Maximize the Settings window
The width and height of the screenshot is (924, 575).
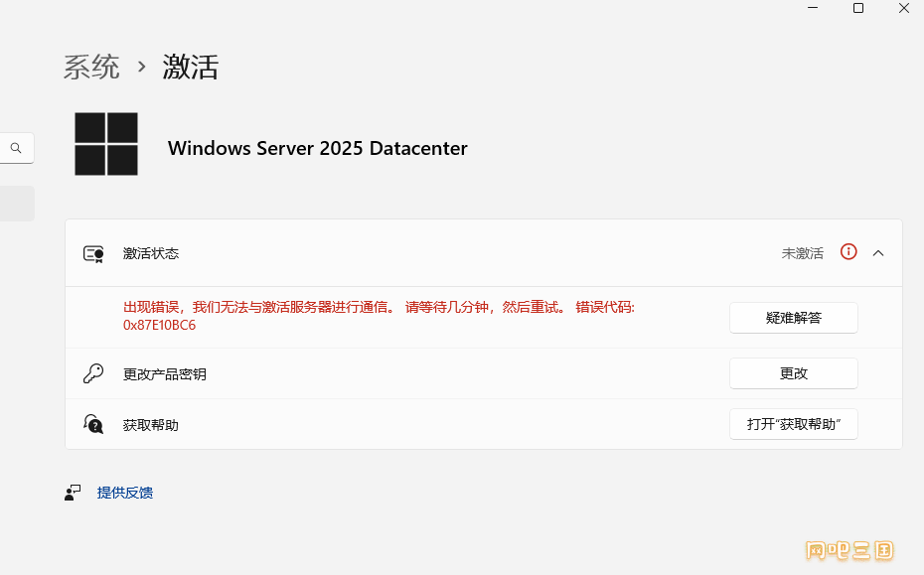tap(858, 8)
